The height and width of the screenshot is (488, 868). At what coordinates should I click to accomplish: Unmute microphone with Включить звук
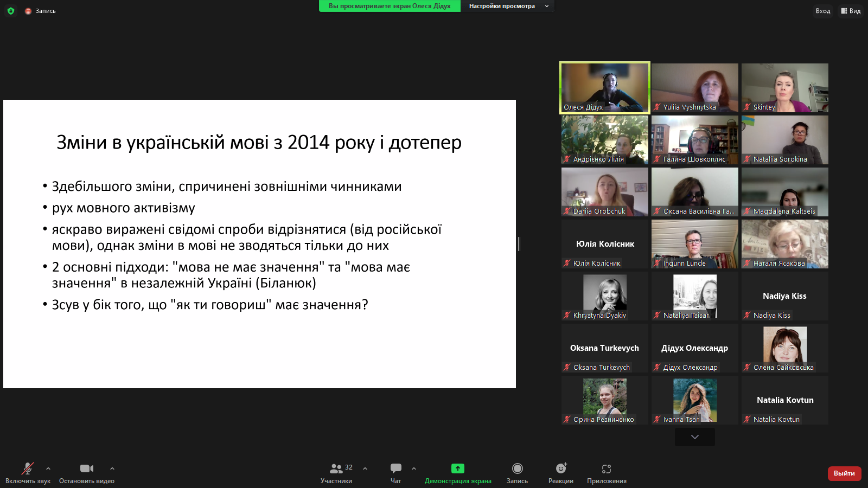point(27,468)
